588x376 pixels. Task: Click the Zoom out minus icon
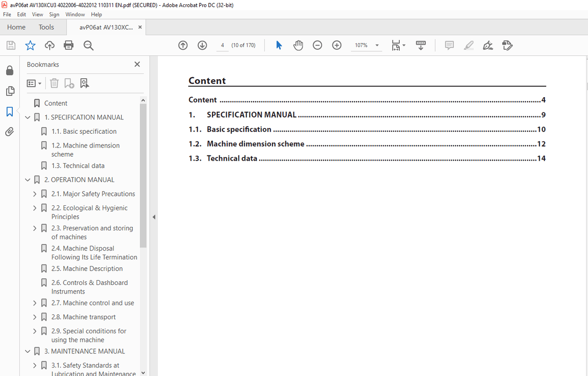point(318,46)
